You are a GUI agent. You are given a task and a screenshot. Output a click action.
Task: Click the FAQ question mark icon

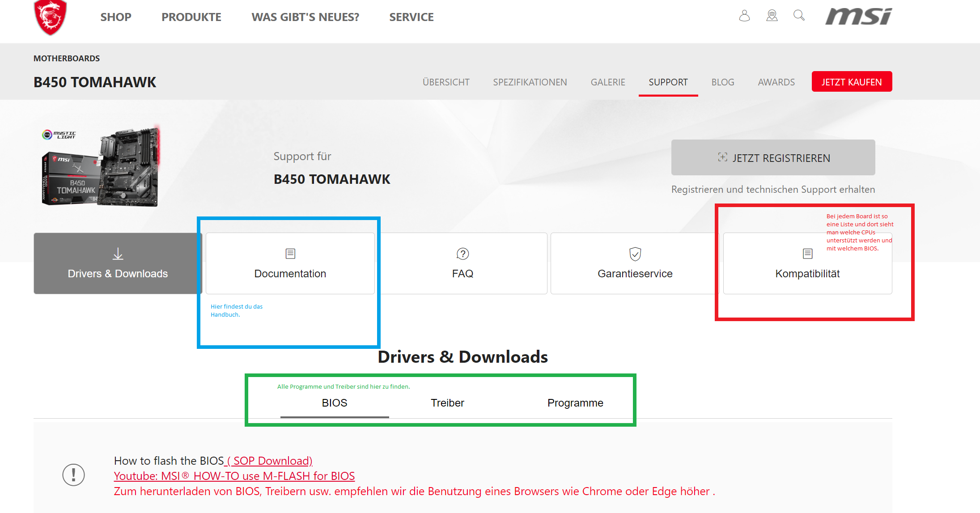click(x=462, y=254)
